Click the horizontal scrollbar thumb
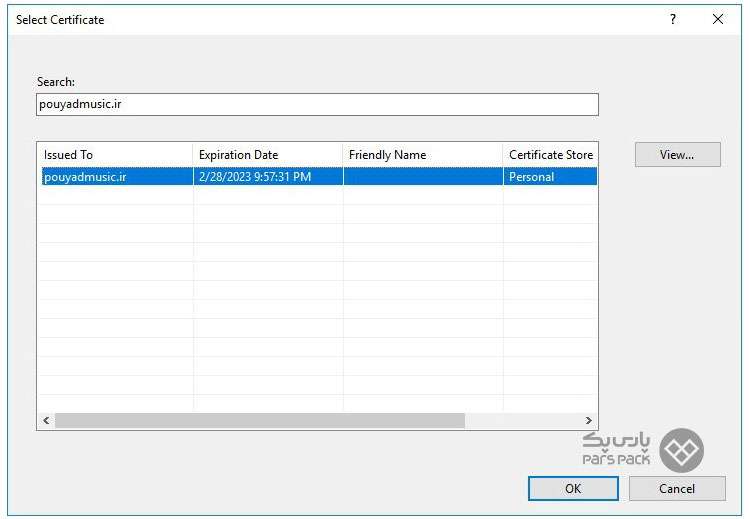Image resolution: width=750 pixels, height=519 pixels. (260, 420)
